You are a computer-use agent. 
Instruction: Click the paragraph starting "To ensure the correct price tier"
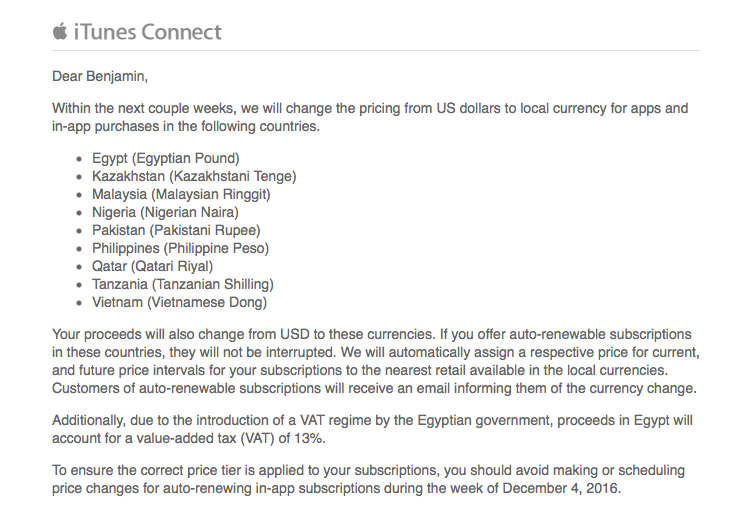click(x=369, y=479)
